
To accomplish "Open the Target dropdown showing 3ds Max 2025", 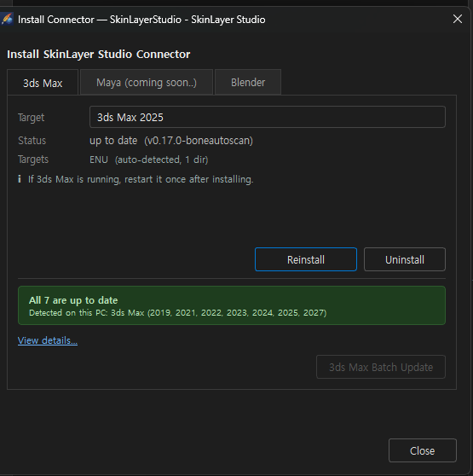I will coord(268,117).
